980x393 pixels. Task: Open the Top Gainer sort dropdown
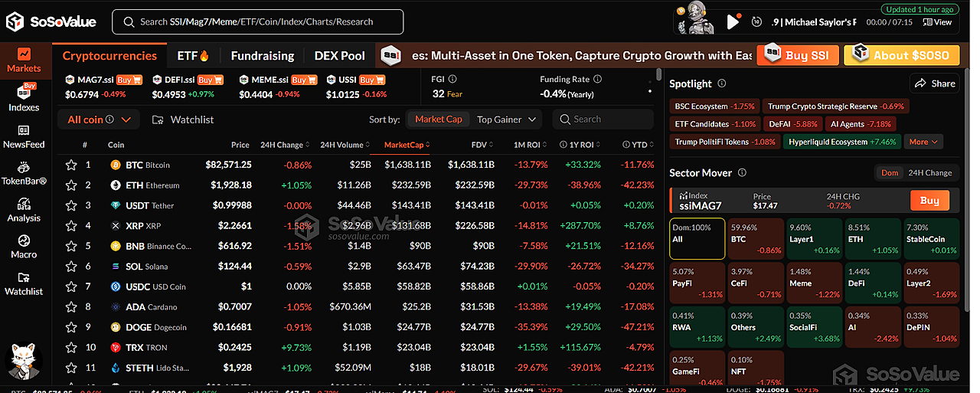(506, 120)
